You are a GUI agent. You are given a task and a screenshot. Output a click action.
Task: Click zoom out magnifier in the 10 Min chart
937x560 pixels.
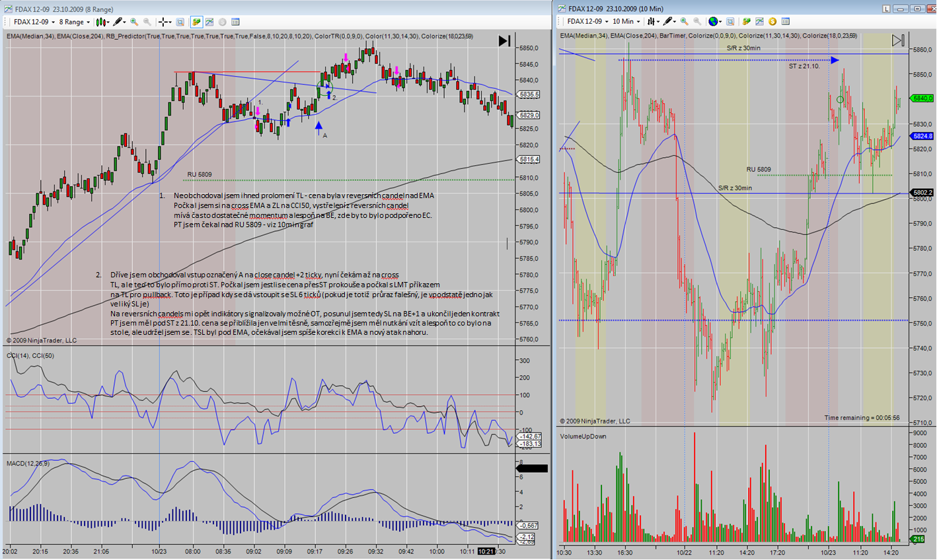coord(697,21)
